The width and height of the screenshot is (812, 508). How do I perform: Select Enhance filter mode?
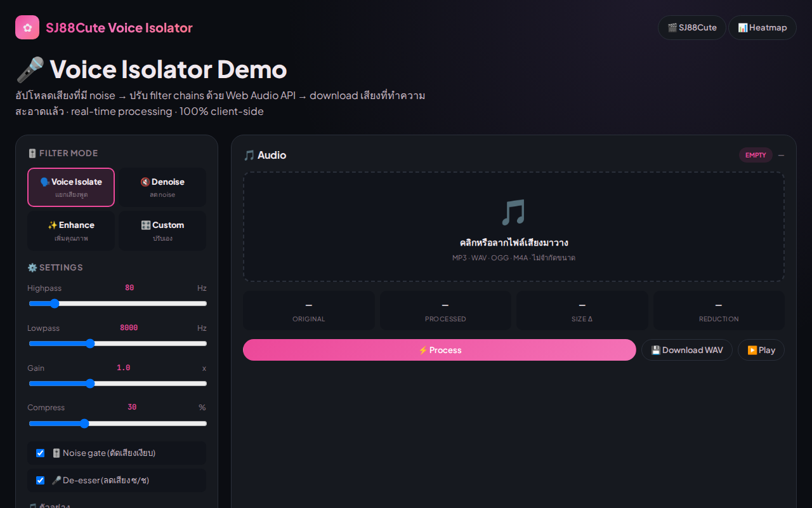click(71, 231)
